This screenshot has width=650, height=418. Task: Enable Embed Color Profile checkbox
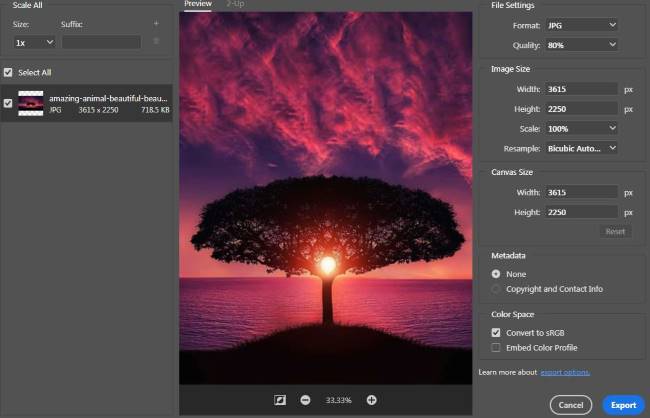[496, 348]
